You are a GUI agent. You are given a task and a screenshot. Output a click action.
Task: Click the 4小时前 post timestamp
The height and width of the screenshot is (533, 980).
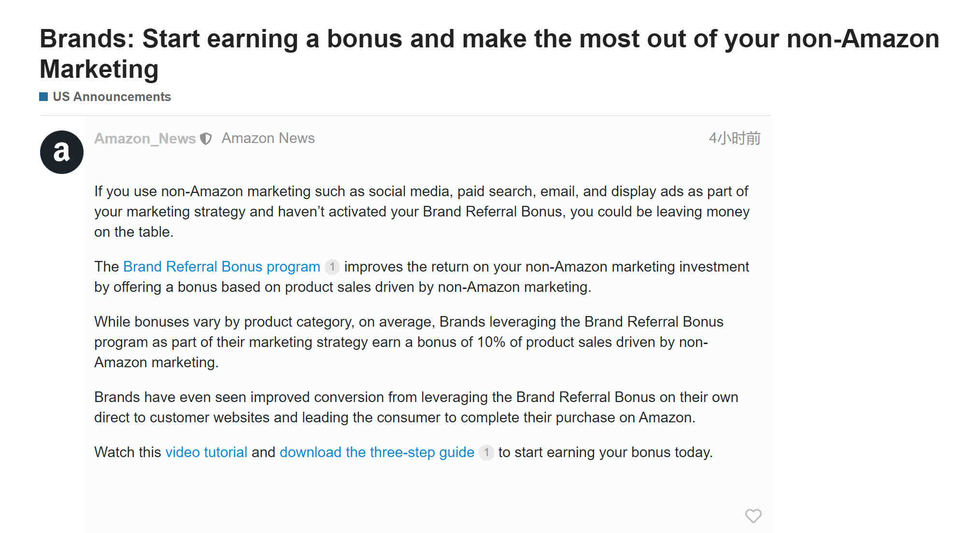pyautogui.click(x=735, y=139)
